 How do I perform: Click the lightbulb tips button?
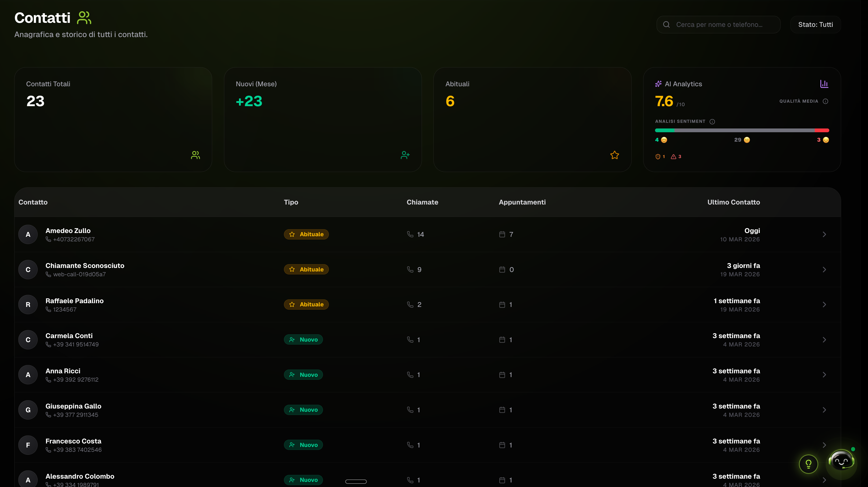[x=808, y=464]
